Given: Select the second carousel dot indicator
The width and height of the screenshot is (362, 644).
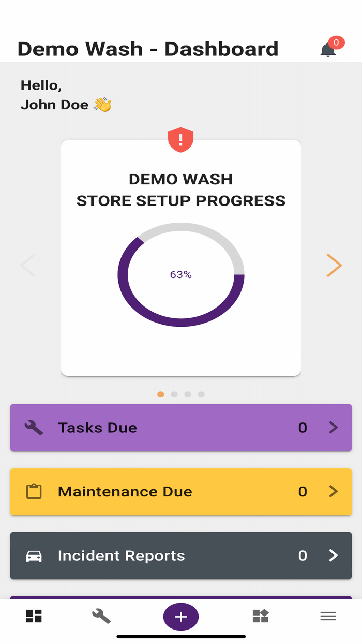Looking at the screenshot, I should tap(174, 394).
